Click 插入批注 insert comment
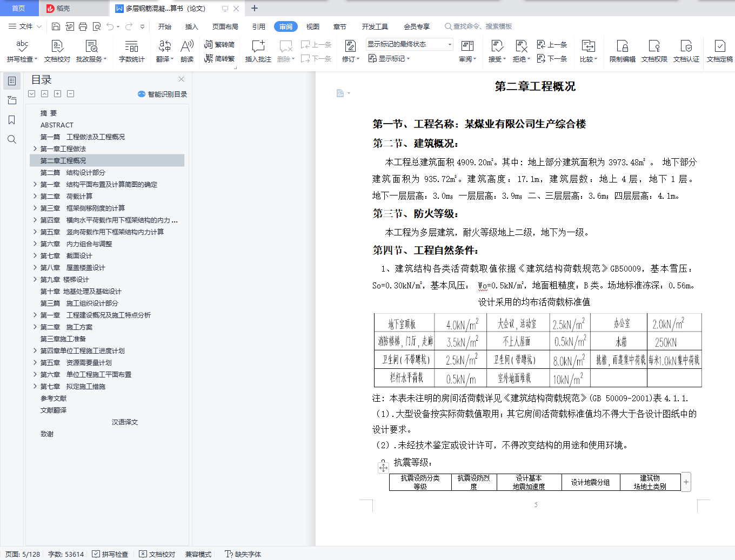This screenshot has height=560, width=735. pos(258,51)
